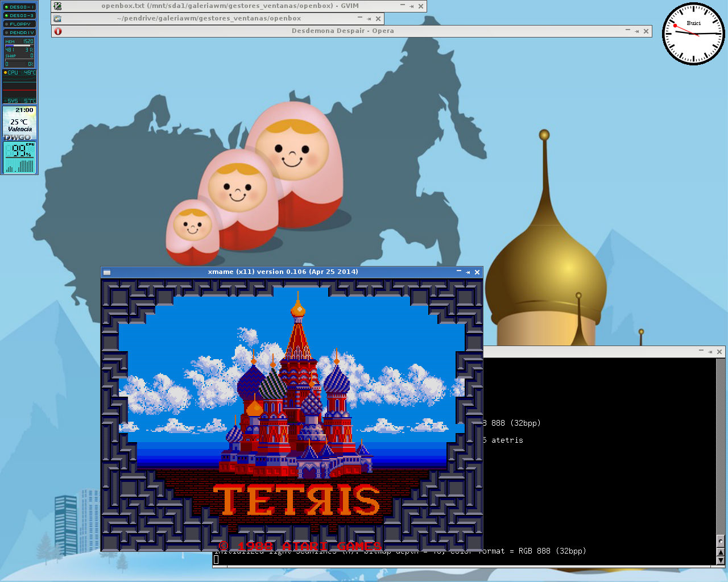The height and width of the screenshot is (582, 728).
Task: Click the Valencia city label
Action: (x=20, y=130)
